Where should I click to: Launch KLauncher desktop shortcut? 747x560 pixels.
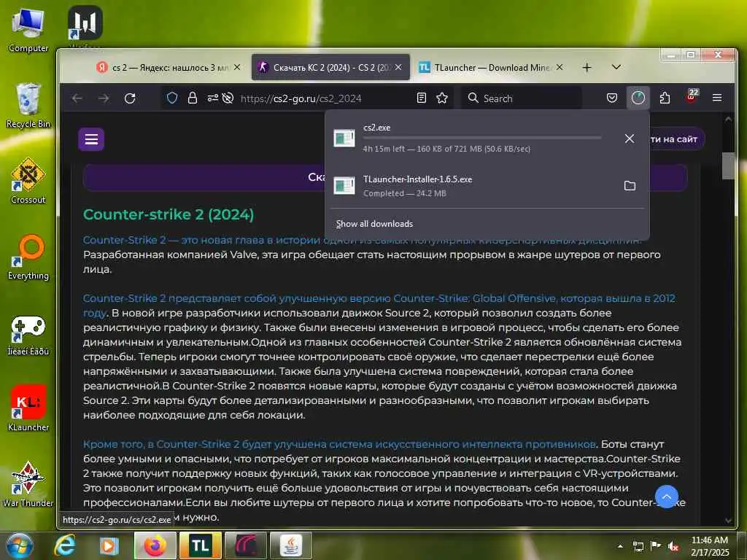click(x=28, y=408)
